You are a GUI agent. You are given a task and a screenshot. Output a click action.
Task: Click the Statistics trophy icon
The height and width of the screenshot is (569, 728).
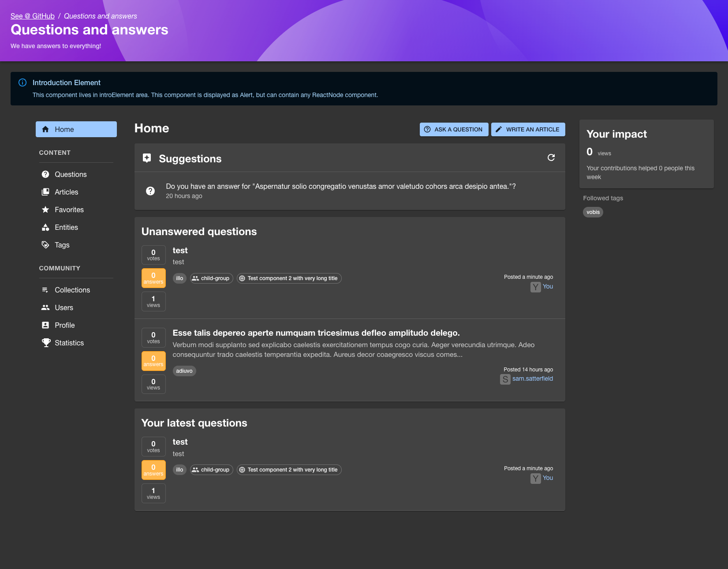(46, 343)
